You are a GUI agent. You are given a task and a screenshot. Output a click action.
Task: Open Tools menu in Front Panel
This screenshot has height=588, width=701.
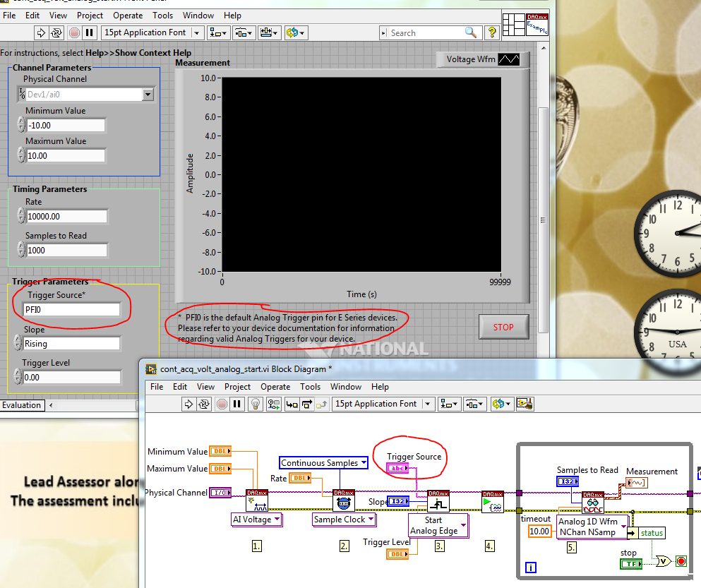point(163,16)
